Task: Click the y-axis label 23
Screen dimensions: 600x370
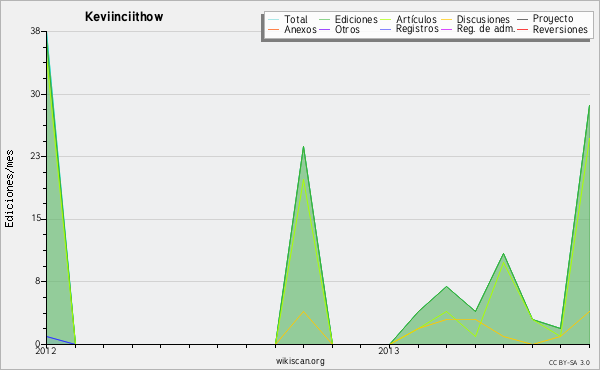Action: pos(36,156)
